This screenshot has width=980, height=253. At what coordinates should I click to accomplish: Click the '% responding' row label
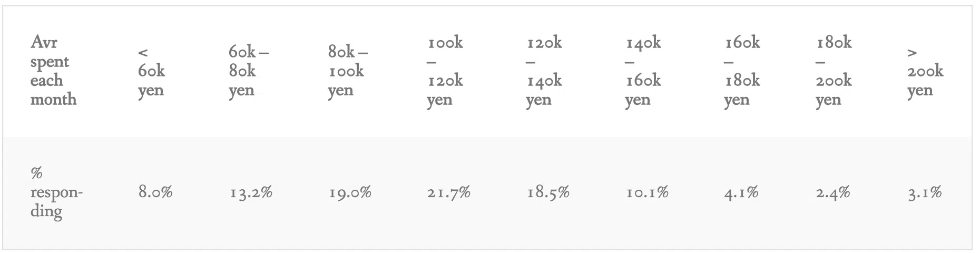pos(56,192)
